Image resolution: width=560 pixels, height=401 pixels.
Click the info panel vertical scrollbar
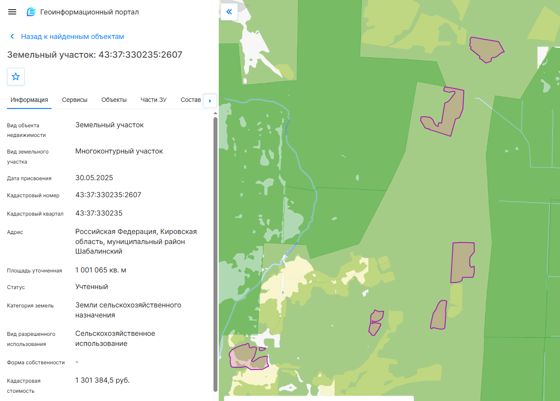pyautogui.click(x=215, y=254)
